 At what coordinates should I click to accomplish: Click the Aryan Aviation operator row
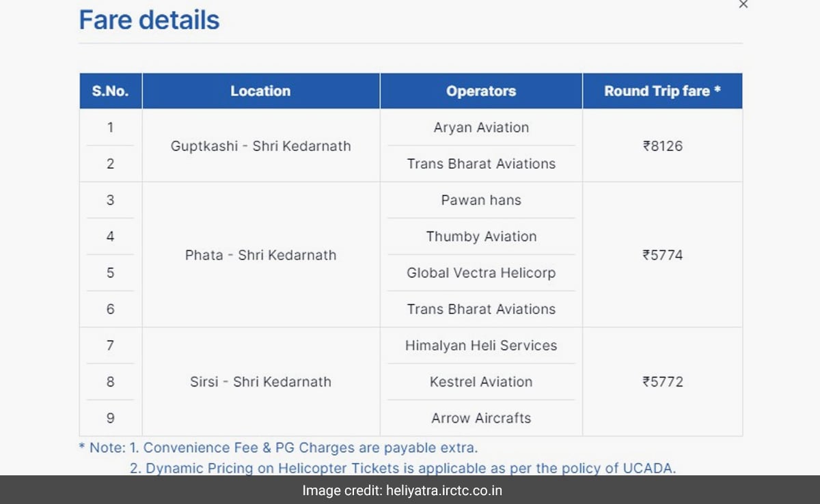(481, 128)
